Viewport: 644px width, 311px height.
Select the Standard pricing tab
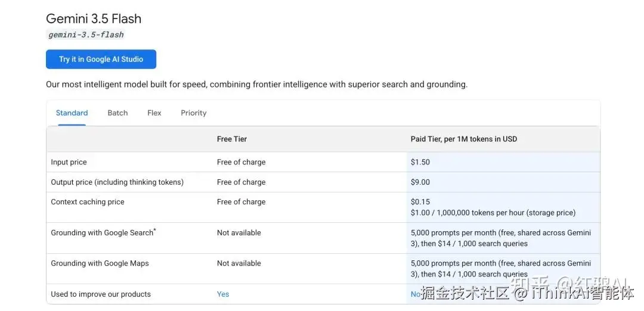coord(72,113)
